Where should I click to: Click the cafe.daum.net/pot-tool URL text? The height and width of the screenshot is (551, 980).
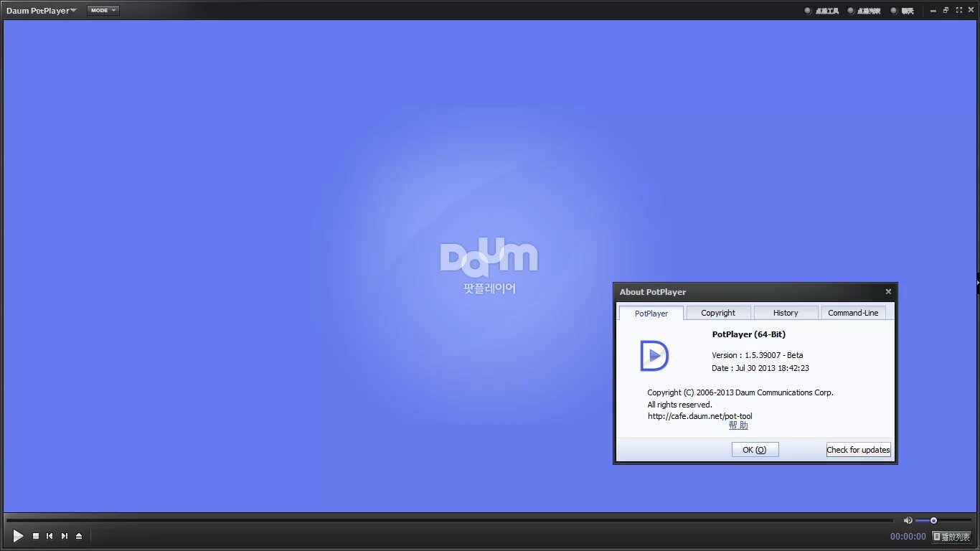700,416
